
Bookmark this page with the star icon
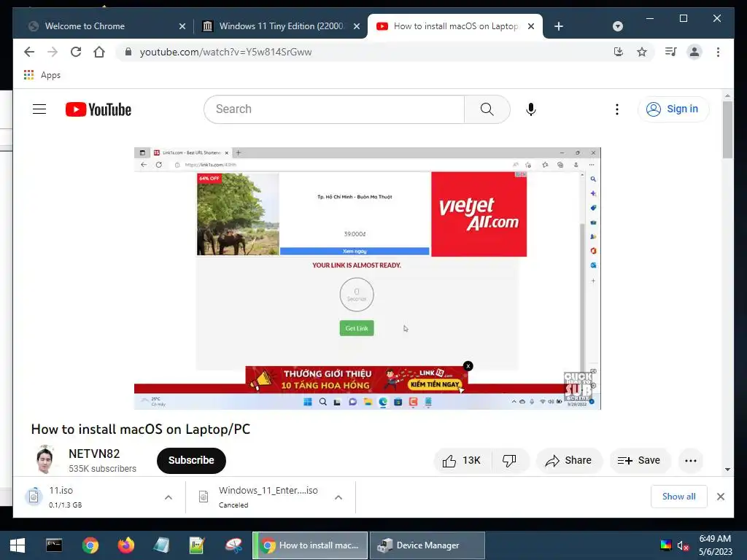642,52
